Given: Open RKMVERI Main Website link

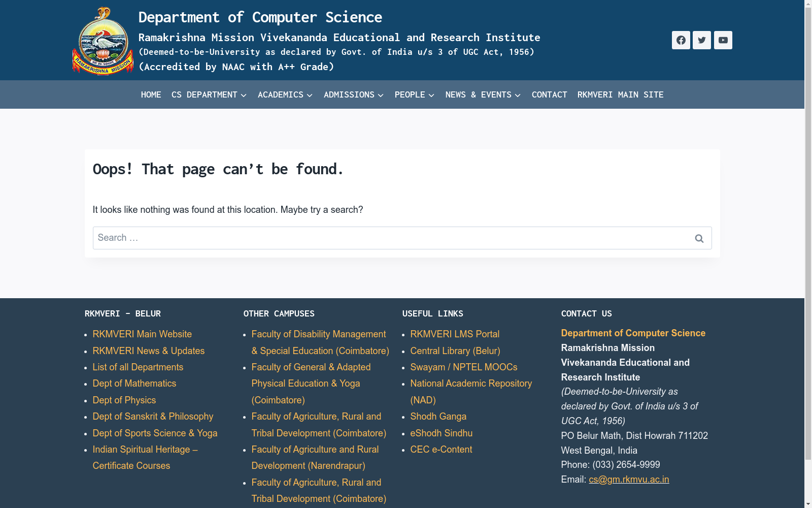Looking at the screenshot, I should [142, 334].
